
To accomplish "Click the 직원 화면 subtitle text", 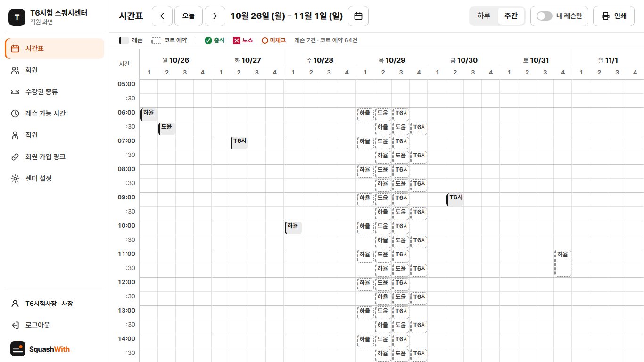I will click(x=41, y=22).
